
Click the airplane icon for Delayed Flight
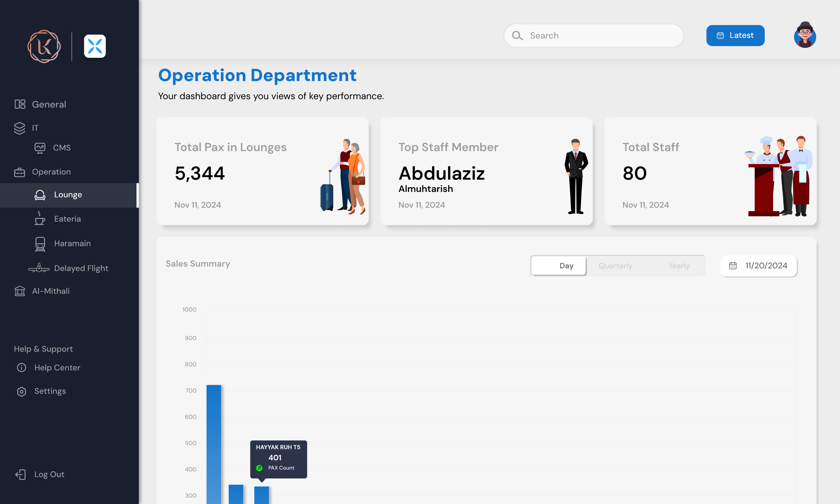tap(39, 268)
